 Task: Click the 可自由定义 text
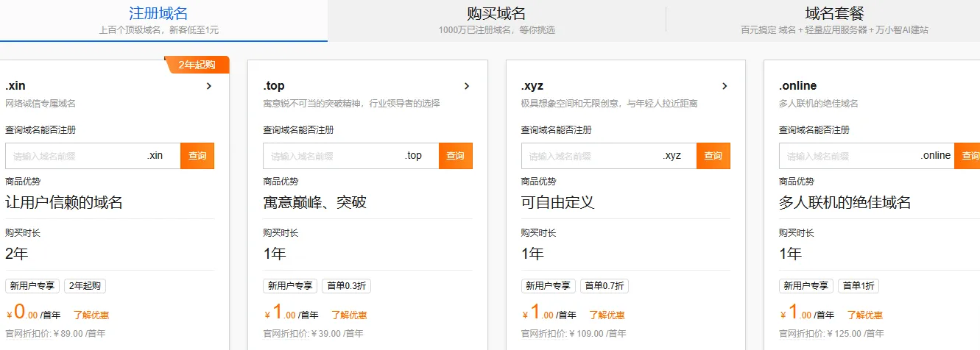[557, 202]
